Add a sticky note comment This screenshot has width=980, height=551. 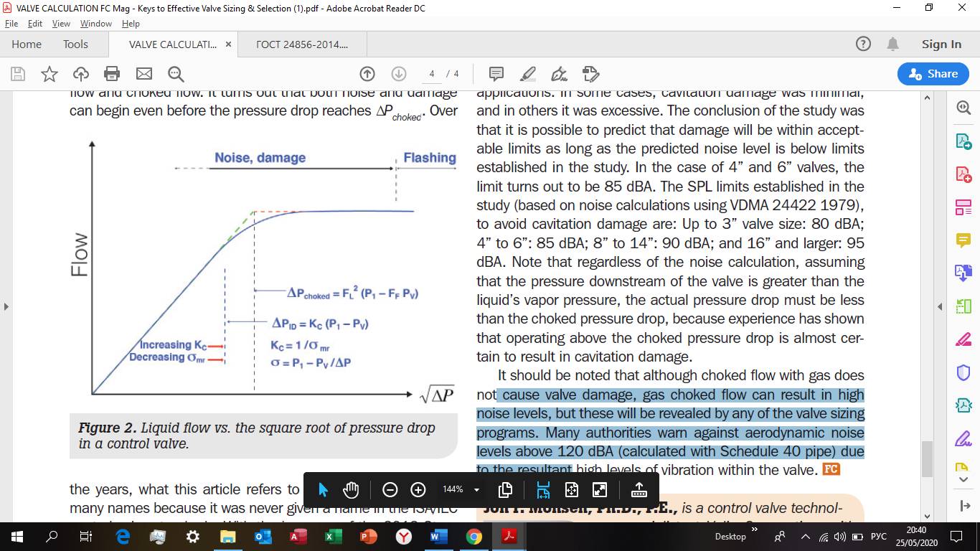pos(496,74)
